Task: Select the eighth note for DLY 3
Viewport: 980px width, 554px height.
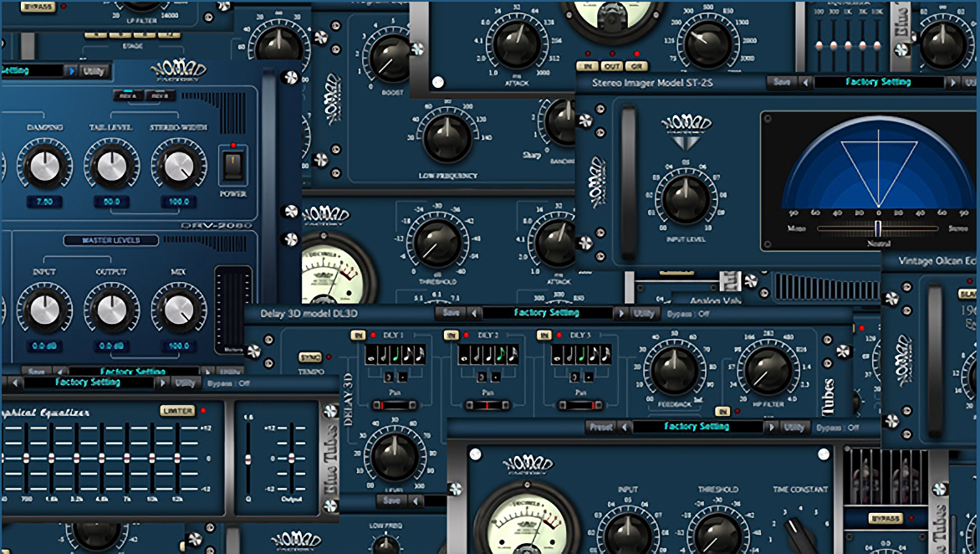Action: click(x=594, y=355)
